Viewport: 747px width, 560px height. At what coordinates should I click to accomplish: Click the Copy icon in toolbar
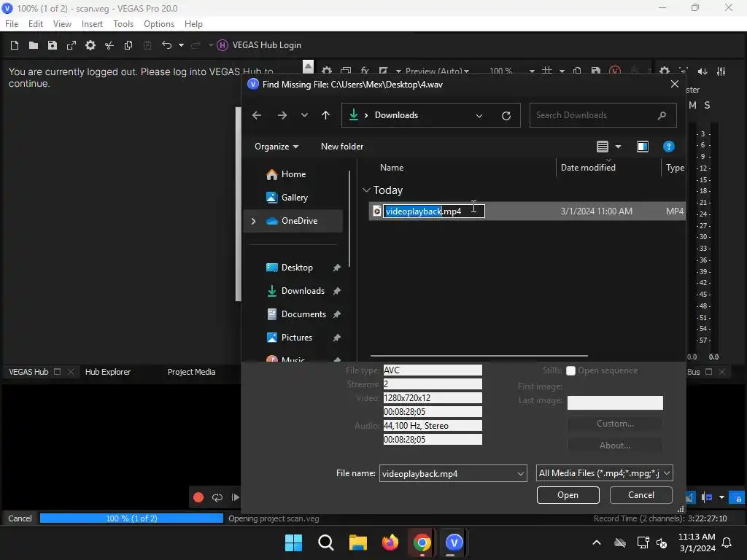(x=128, y=45)
